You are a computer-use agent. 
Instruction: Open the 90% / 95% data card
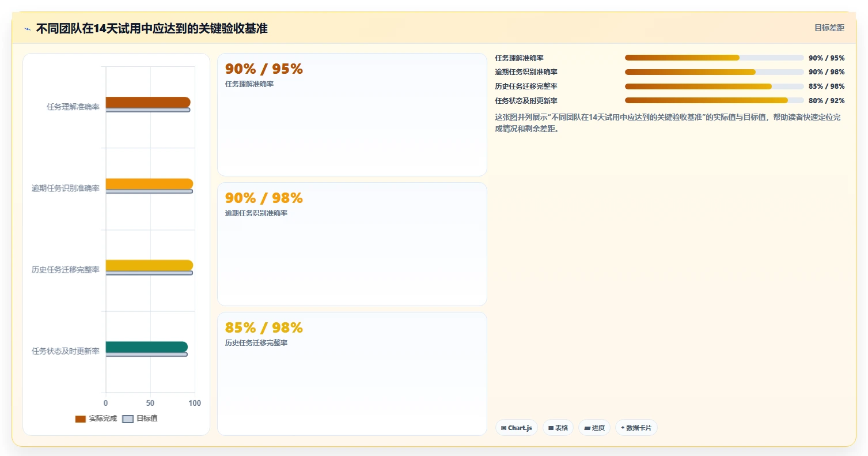352,115
